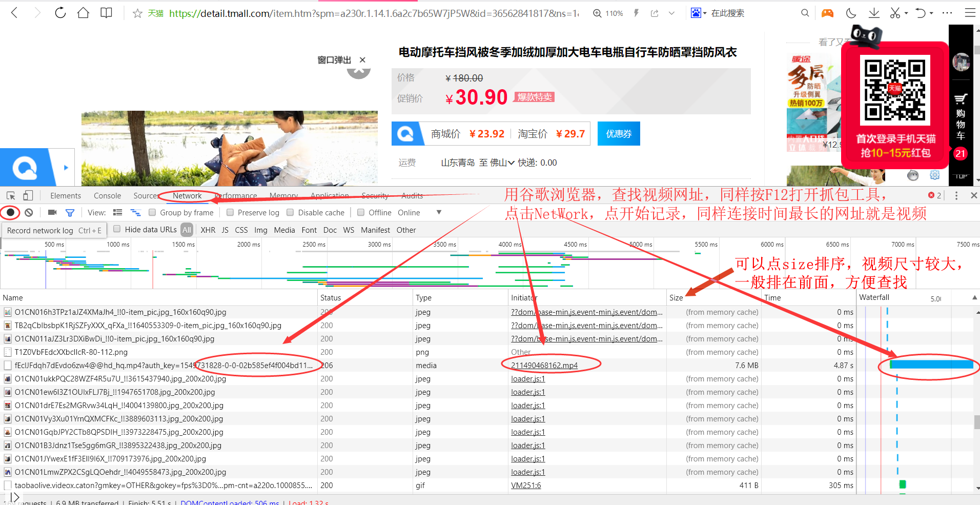This screenshot has height=505, width=980.
Task: Select the inspect element picker icon
Action: [11, 195]
